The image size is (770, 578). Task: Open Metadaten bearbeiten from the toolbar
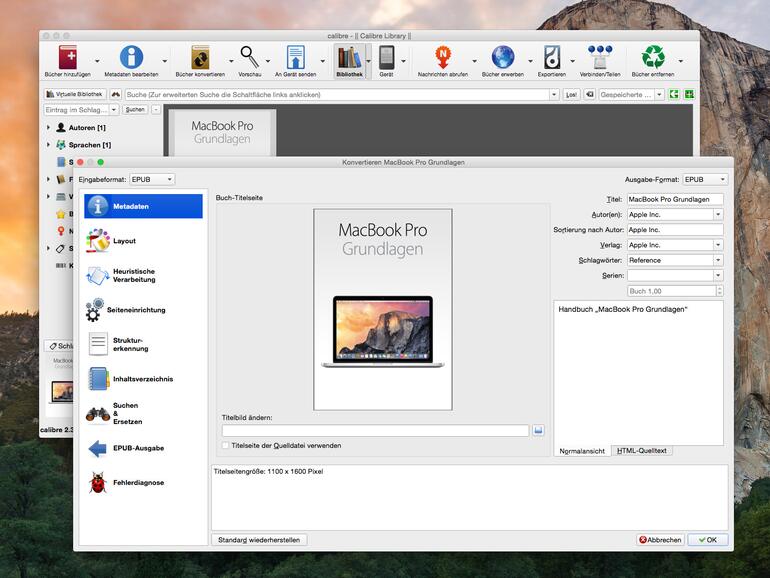[131, 58]
